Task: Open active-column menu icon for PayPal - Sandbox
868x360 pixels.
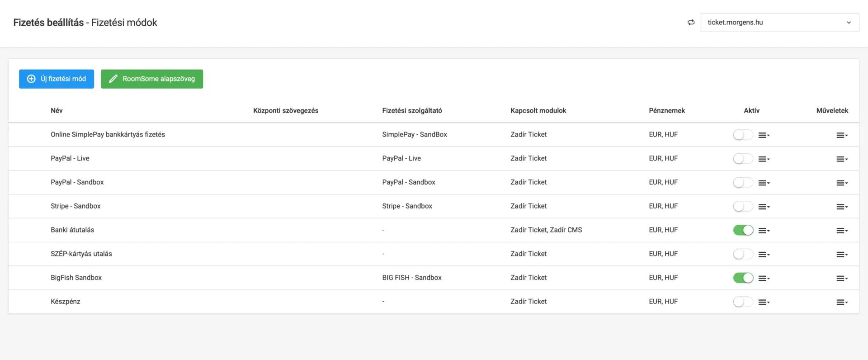Action: coord(764,183)
